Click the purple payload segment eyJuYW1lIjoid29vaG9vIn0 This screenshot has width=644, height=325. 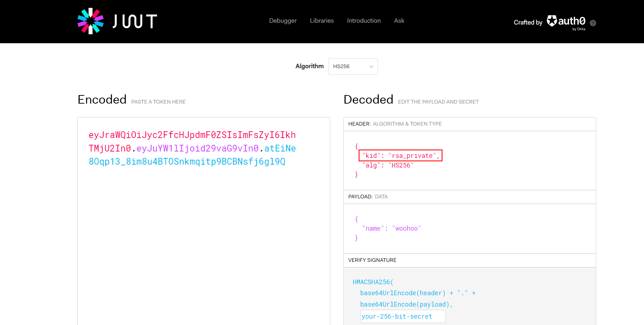pos(198,148)
